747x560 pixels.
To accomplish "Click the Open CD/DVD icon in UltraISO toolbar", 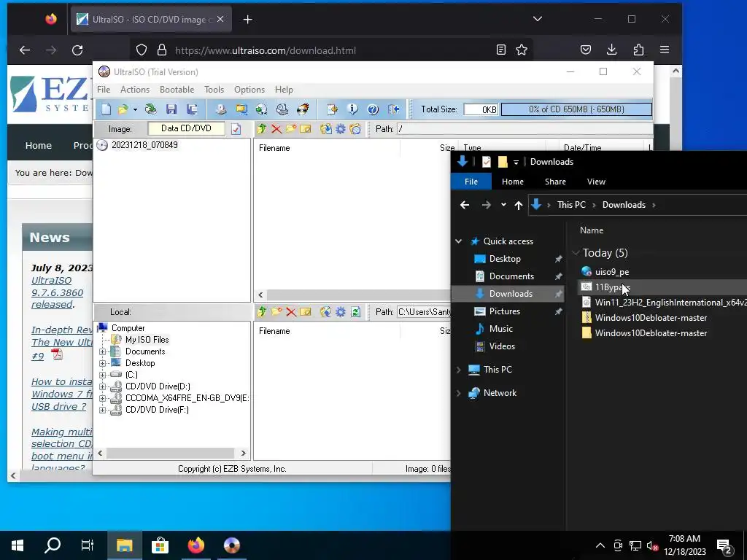I will [x=150, y=109].
